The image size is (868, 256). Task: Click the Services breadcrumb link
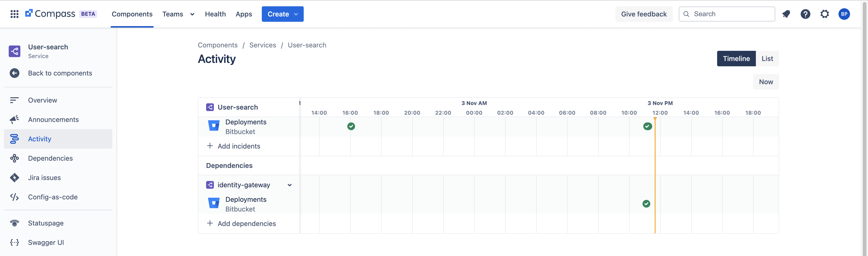click(263, 45)
